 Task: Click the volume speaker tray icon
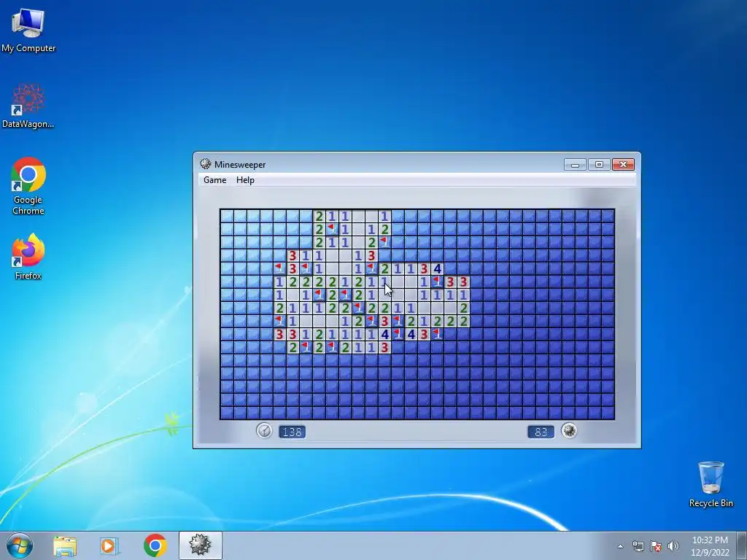(673, 546)
